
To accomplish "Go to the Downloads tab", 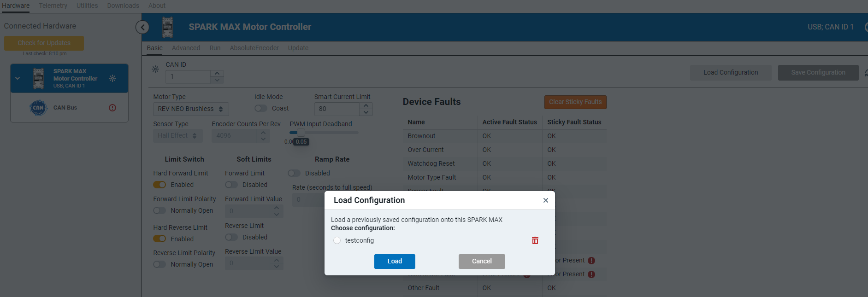I will 123,6.
